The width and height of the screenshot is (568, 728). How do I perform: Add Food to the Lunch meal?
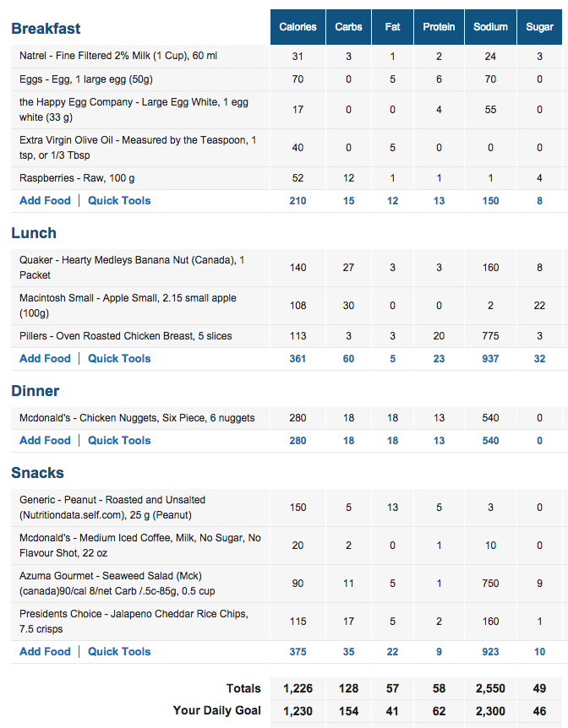click(x=45, y=359)
